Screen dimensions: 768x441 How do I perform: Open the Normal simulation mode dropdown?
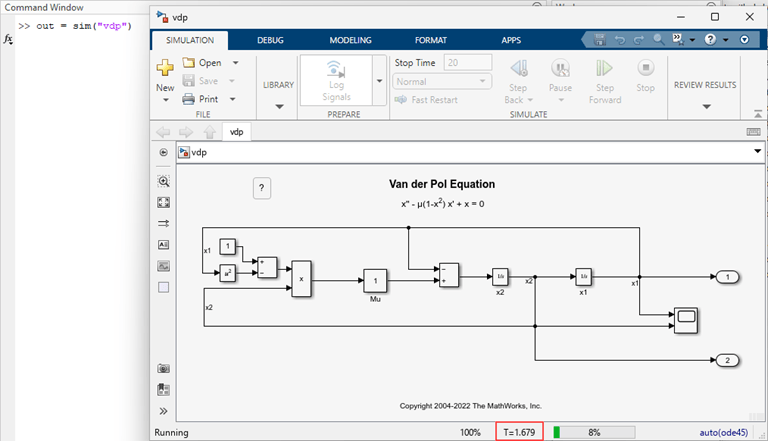tap(442, 81)
